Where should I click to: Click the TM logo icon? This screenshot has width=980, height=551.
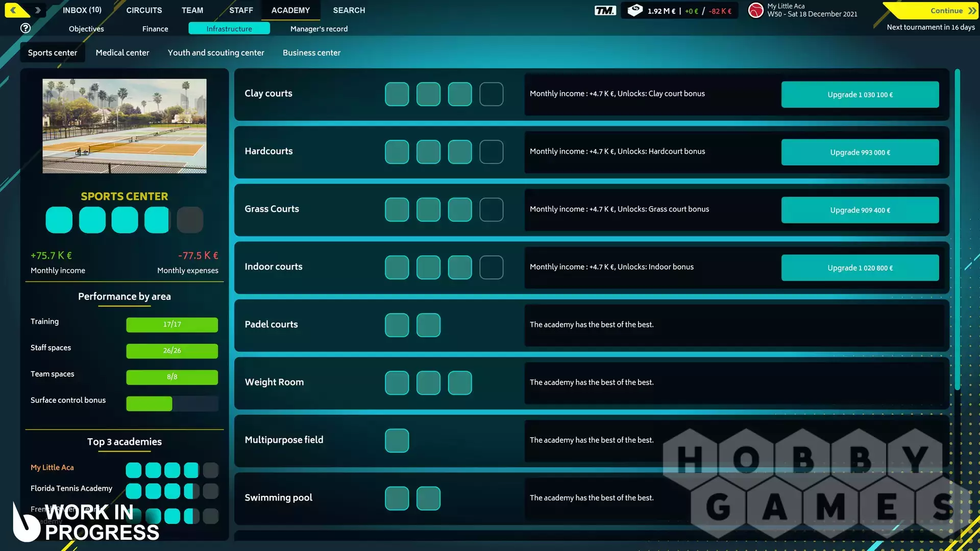605,10
